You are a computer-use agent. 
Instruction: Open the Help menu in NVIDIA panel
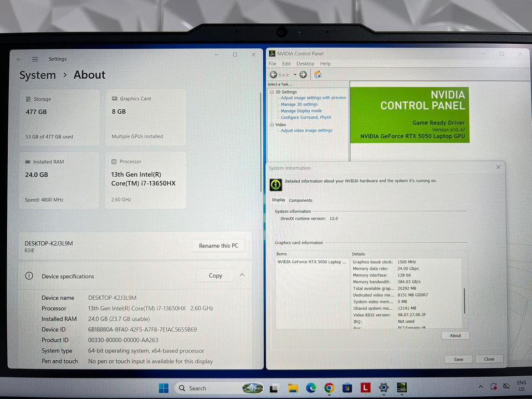coord(325,63)
